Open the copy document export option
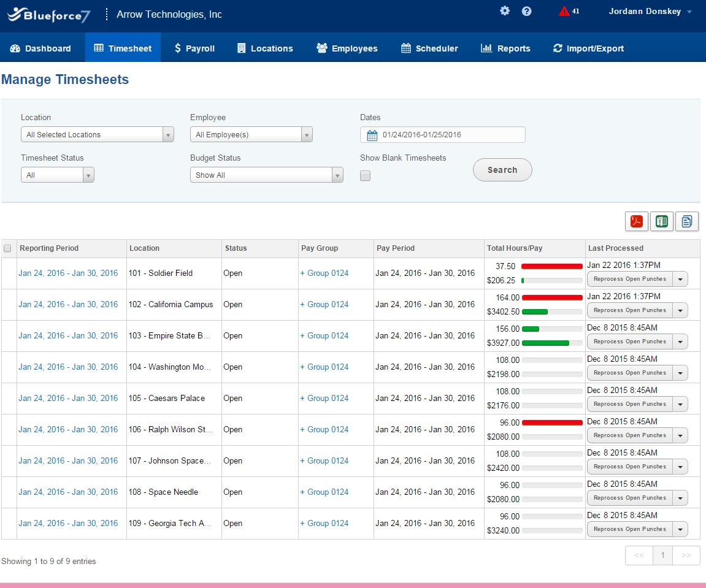This screenshot has height=588, width=706. pos(686,221)
